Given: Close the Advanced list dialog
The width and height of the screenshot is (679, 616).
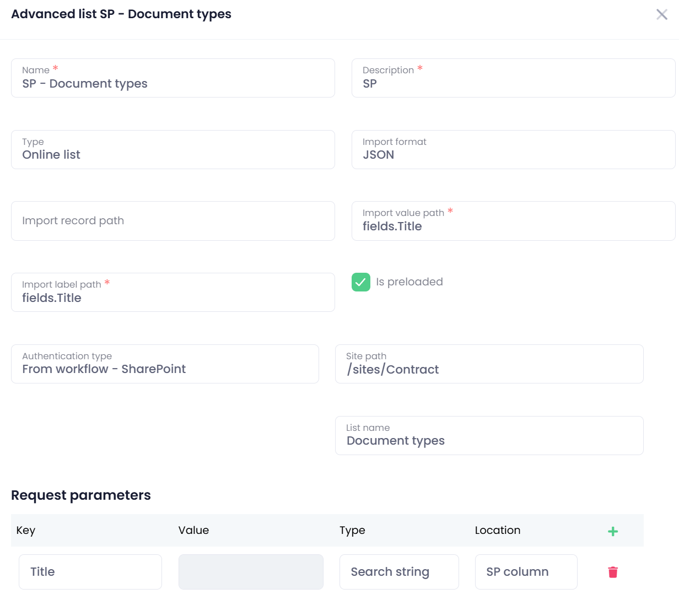Looking at the screenshot, I should coord(661,14).
